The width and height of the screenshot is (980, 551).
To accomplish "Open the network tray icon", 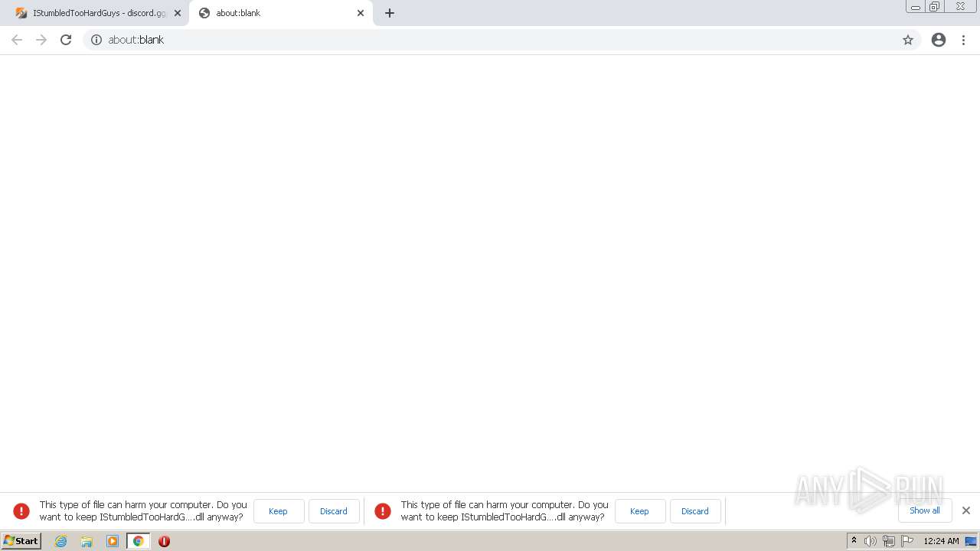I will [x=889, y=541].
